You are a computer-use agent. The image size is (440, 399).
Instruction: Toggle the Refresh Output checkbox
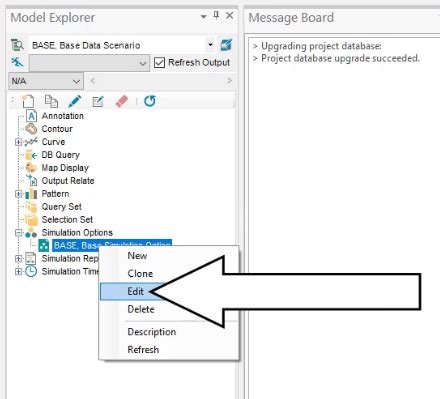159,63
